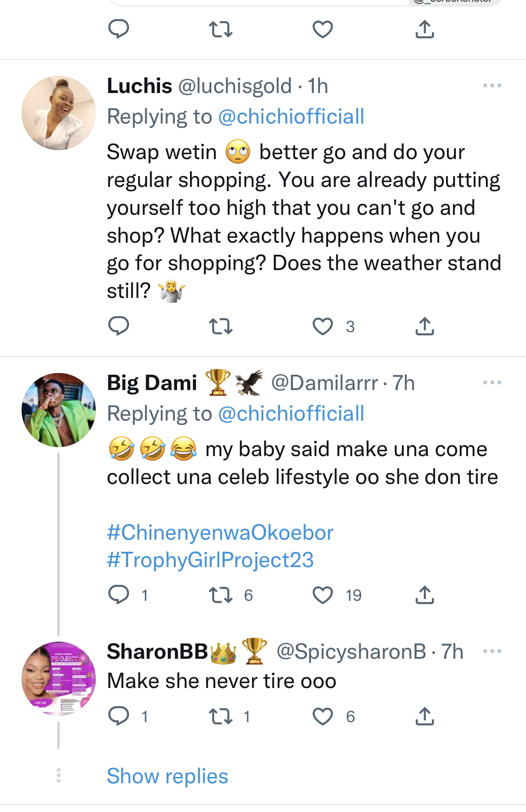Like Big Dami's tweet with 19 likes

tap(323, 595)
